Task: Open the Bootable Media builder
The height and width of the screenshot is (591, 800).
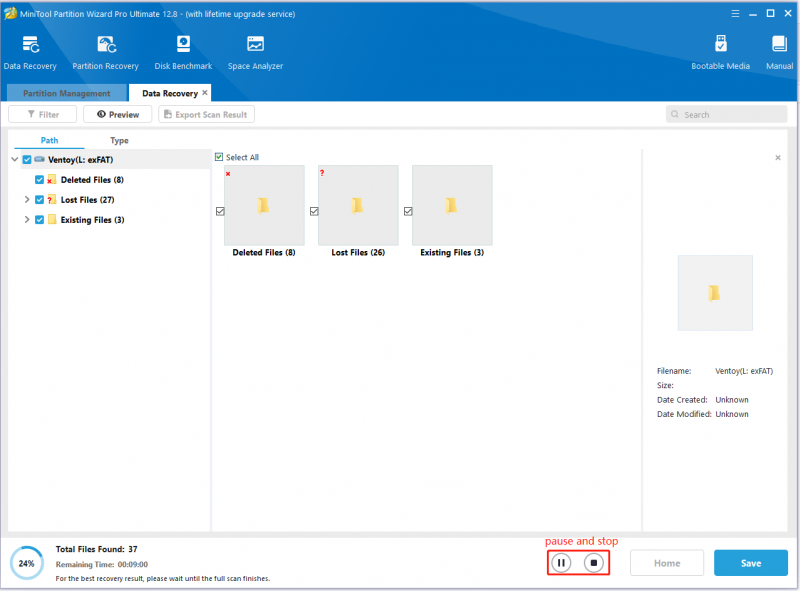Action: tap(720, 53)
